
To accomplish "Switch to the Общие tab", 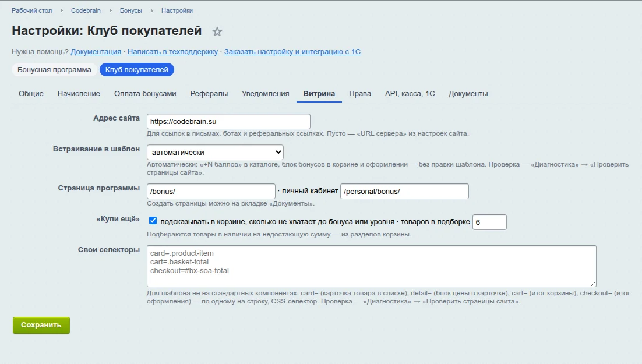I will coord(31,94).
